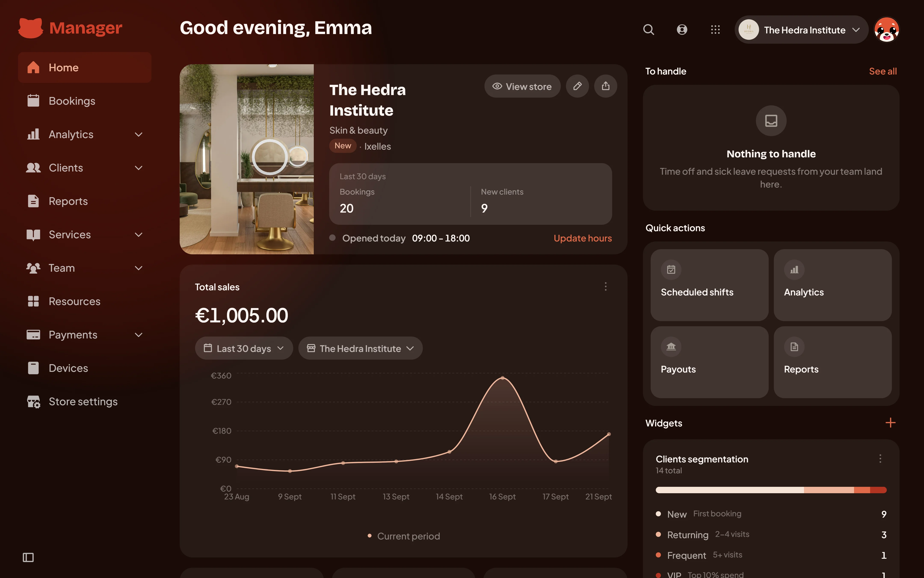Click the 21 Sept data point on chart
This screenshot has height=578, width=924.
coord(609,434)
